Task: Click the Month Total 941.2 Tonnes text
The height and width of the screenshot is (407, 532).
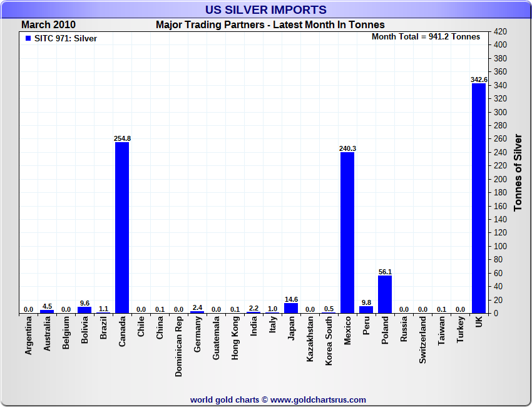Action: click(426, 37)
